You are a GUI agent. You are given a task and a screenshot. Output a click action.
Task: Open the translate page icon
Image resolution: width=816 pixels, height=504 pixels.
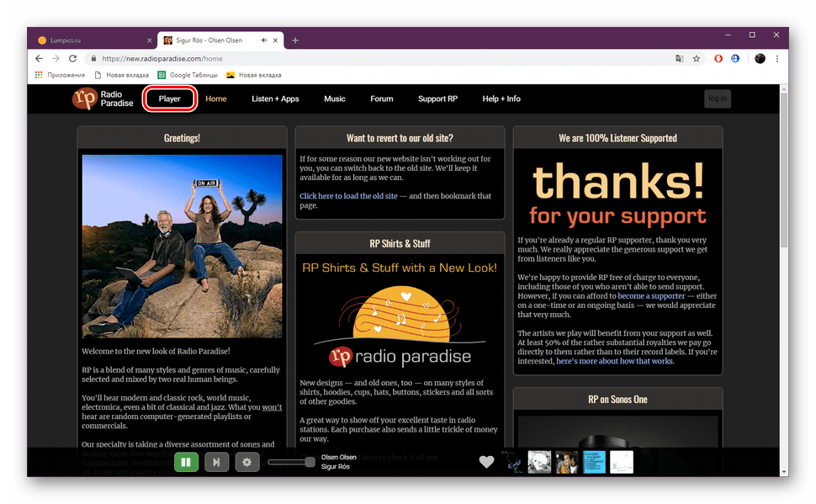pyautogui.click(x=679, y=59)
